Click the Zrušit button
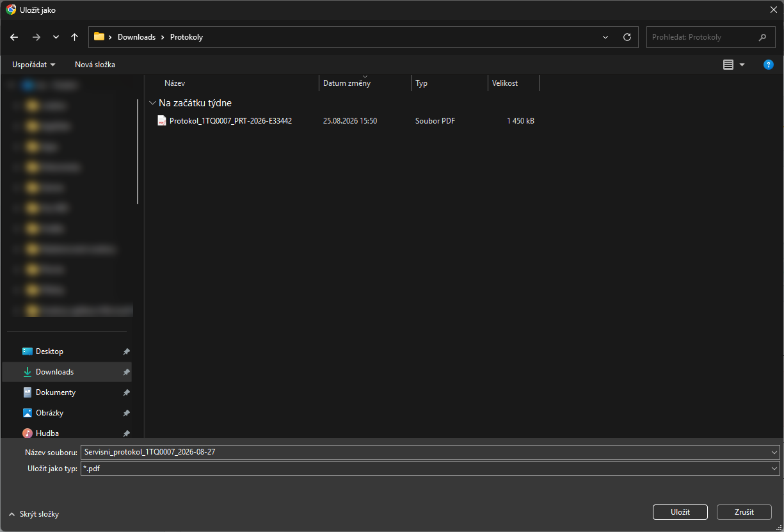The width and height of the screenshot is (784, 532). 744,512
